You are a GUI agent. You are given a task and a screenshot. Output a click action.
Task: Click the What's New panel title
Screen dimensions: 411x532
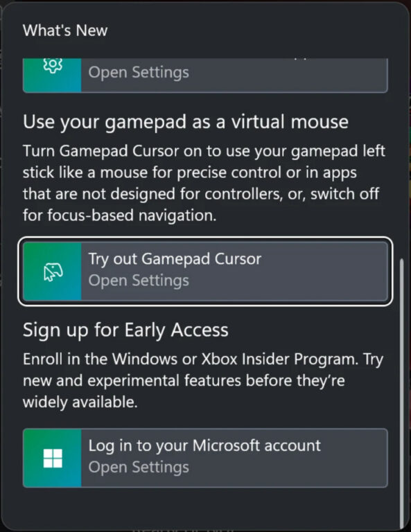coord(65,30)
